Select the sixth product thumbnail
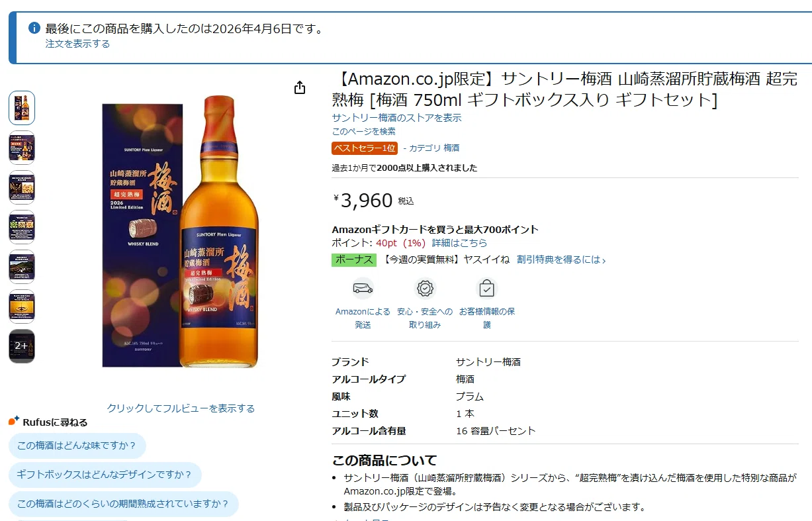The height and width of the screenshot is (521, 812). point(22,307)
